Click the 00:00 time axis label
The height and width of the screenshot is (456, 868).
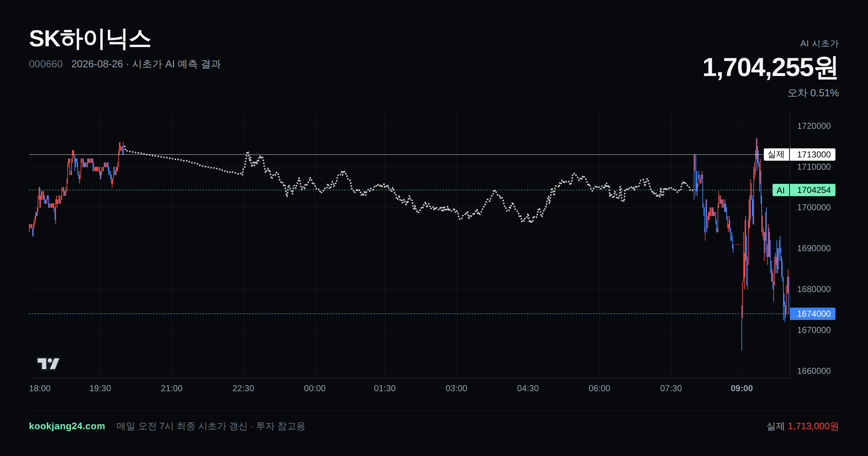(x=315, y=388)
